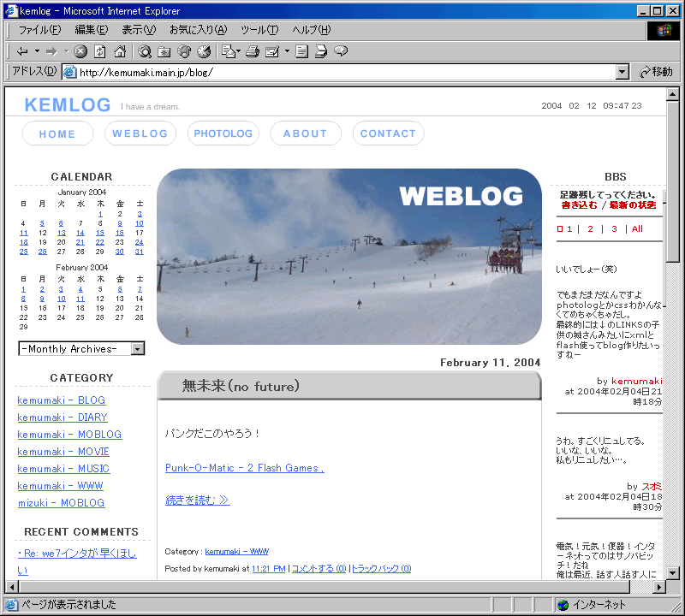Viewport: 685px width, 616px height.
Task: Open January 30 in the calendar
Action: [x=119, y=252]
